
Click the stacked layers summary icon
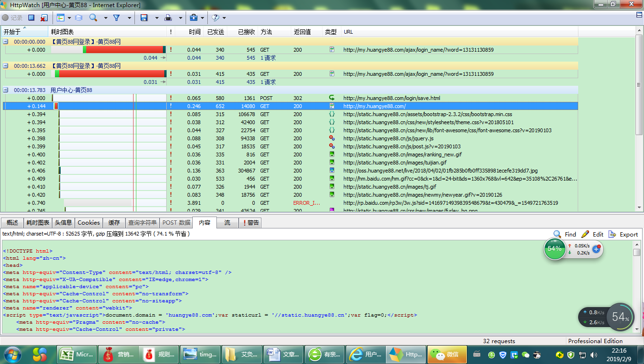click(79, 18)
